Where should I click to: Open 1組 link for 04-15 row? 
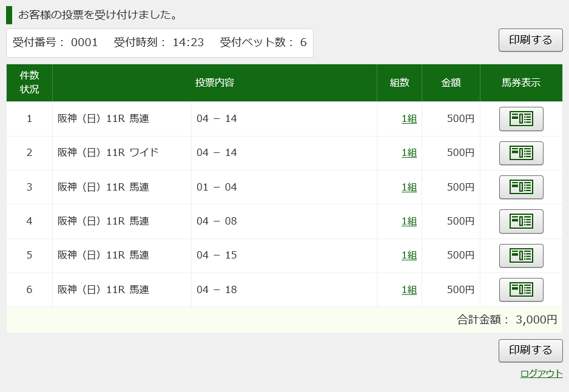coord(409,255)
